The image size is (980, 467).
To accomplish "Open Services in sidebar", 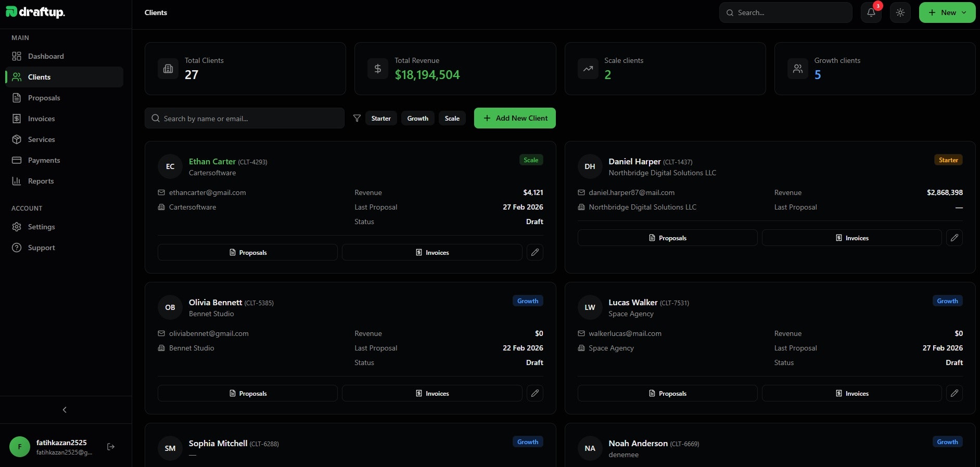I will [x=65, y=139].
